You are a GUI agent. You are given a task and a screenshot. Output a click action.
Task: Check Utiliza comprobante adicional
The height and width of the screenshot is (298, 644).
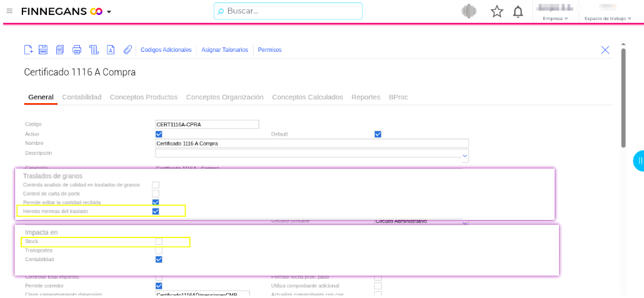pyautogui.click(x=378, y=286)
